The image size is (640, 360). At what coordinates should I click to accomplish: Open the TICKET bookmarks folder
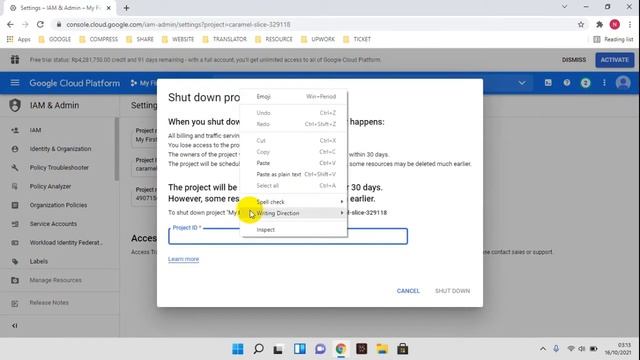357,39
